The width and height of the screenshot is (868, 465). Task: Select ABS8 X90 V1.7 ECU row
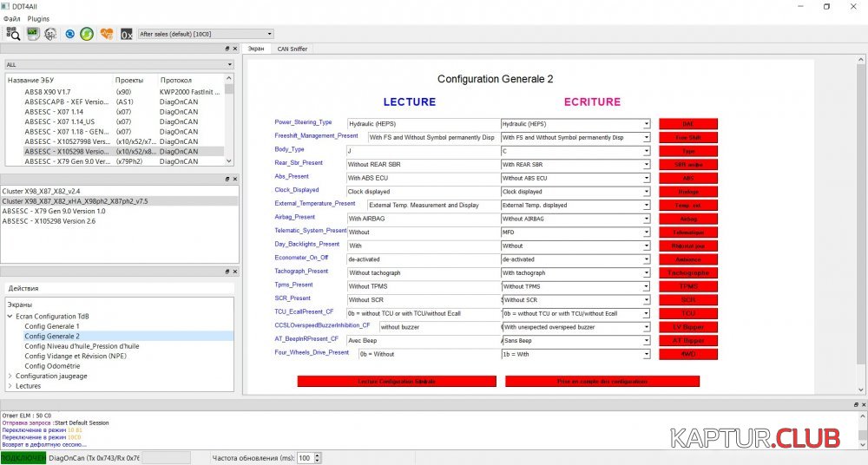tap(114, 92)
